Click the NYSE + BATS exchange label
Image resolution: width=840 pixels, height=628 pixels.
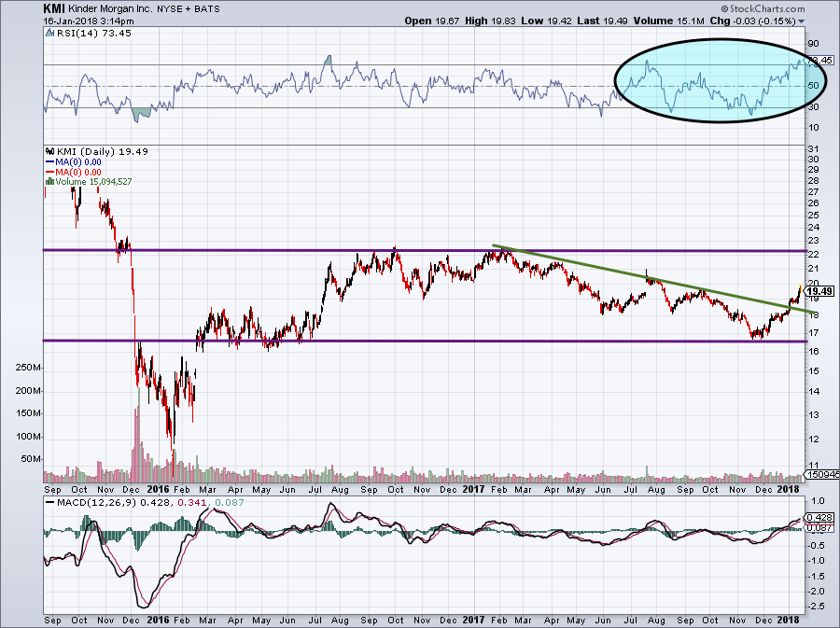[188, 9]
